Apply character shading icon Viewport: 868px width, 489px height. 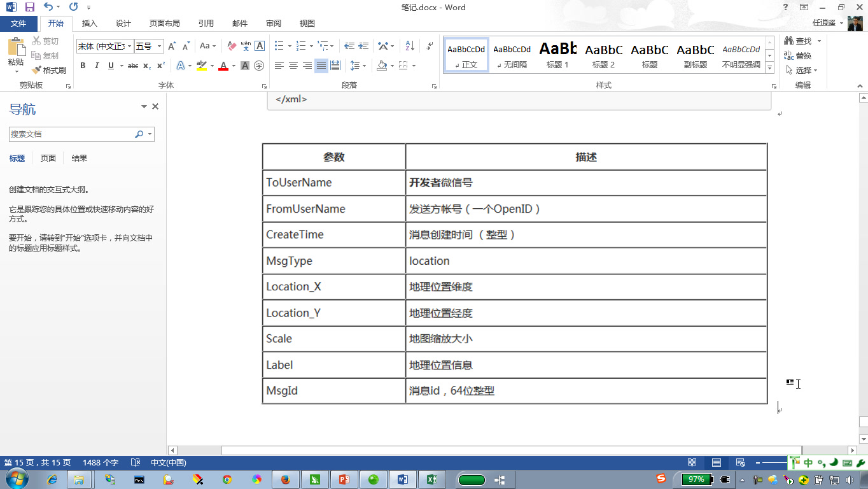click(245, 66)
